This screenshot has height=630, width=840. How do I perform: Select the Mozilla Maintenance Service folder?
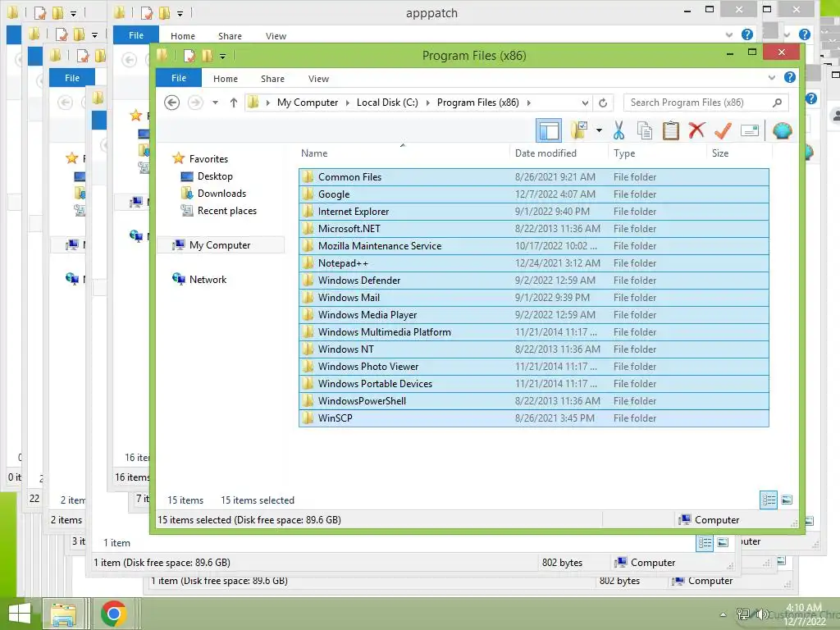[x=533, y=245]
